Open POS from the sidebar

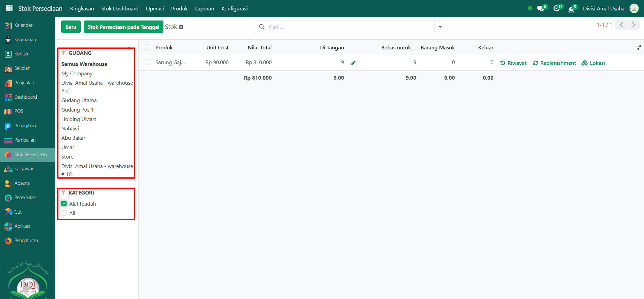(19, 111)
